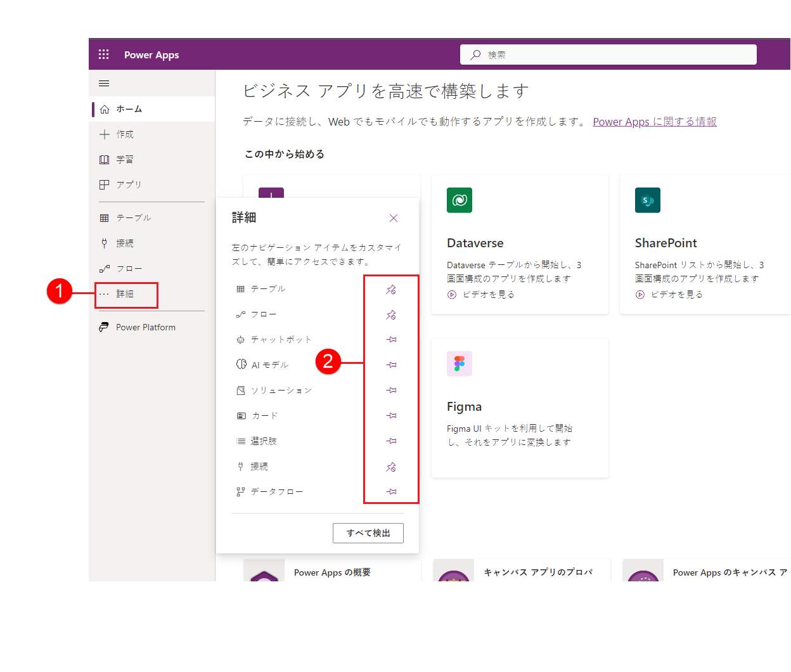Screen dimensions: 791x672
Task: Open Power Platform in the sidebar
Action: coord(152,327)
